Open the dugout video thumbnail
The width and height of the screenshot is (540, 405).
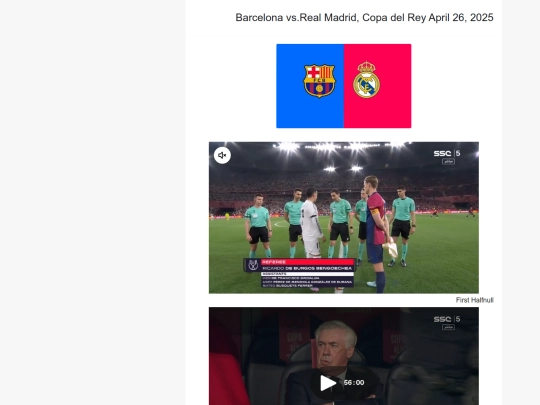(x=344, y=356)
